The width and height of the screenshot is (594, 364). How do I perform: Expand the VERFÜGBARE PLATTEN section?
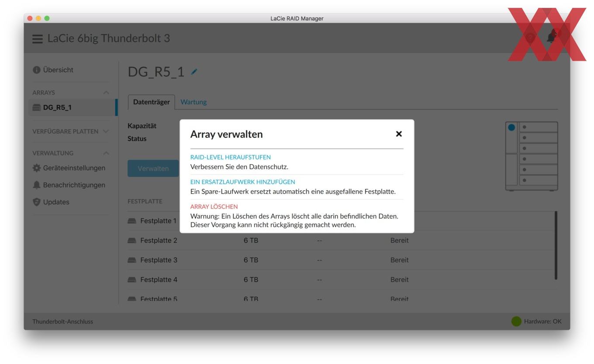tap(106, 131)
